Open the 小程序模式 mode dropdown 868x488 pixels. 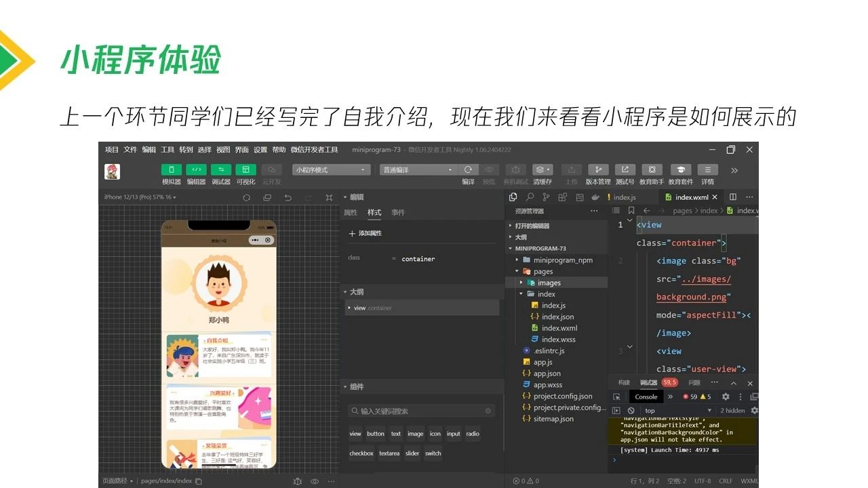(332, 169)
